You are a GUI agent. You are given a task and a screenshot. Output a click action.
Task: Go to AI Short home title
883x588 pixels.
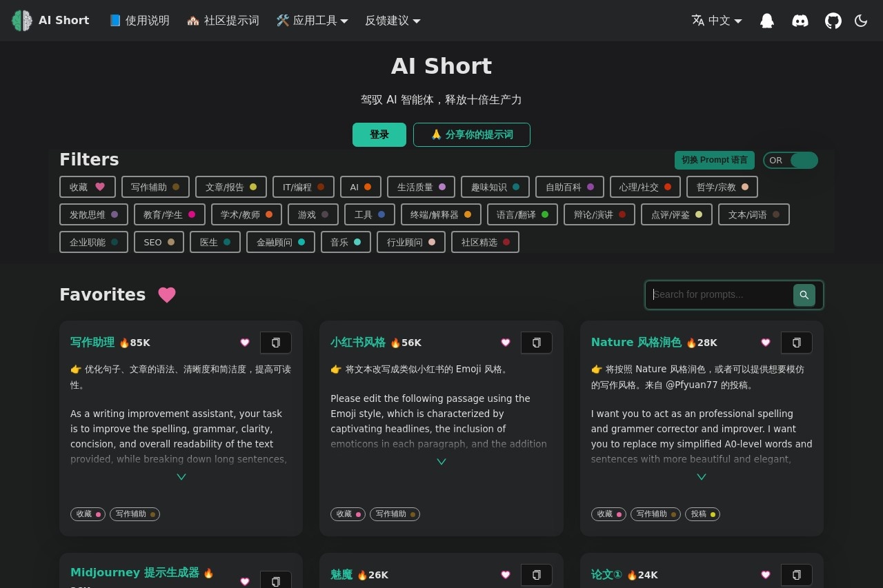pyautogui.click(x=63, y=21)
